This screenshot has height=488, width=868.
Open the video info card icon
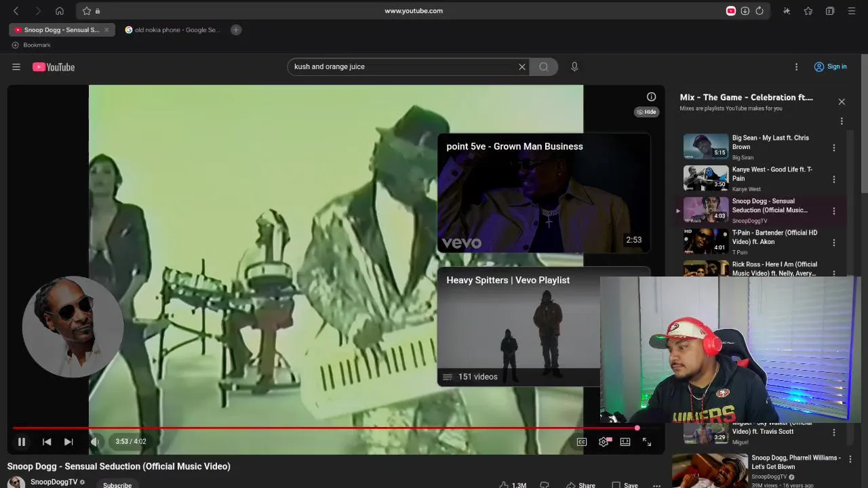pyautogui.click(x=651, y=97)
